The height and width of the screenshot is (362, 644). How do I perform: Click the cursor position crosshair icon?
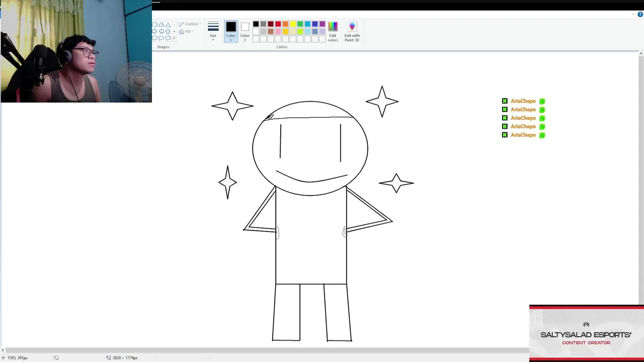(3, 357)
